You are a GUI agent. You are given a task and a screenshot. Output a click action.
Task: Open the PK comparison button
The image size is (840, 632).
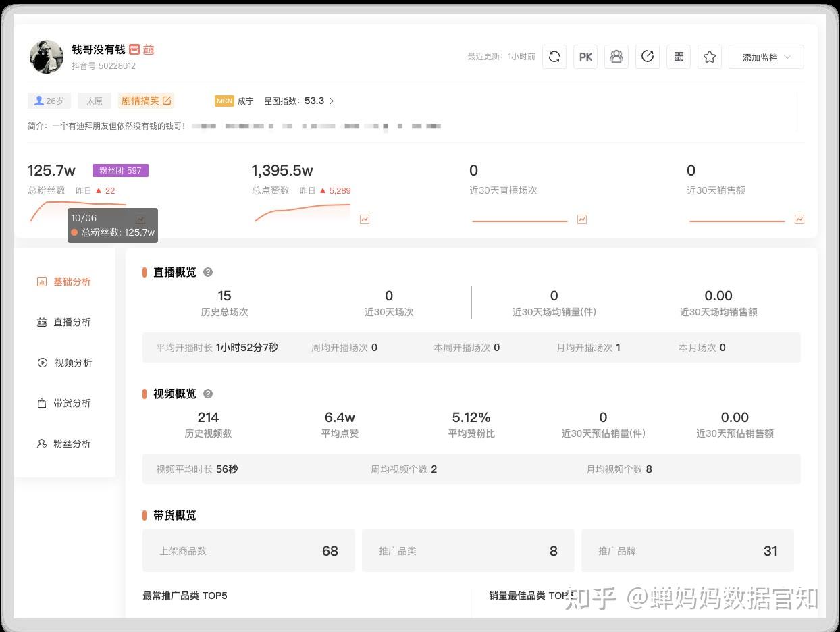585,57
